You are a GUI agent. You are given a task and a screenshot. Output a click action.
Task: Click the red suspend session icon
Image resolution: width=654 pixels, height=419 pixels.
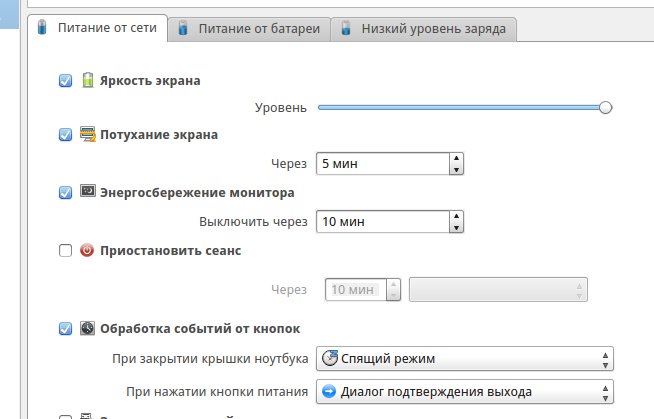(87, 251)
